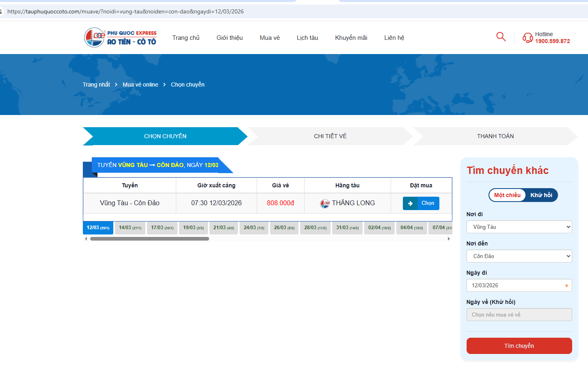This screenshot has height=369, width=588.
Task: Click the arrow icon on the Chọn button
Action: click(410, 204)
